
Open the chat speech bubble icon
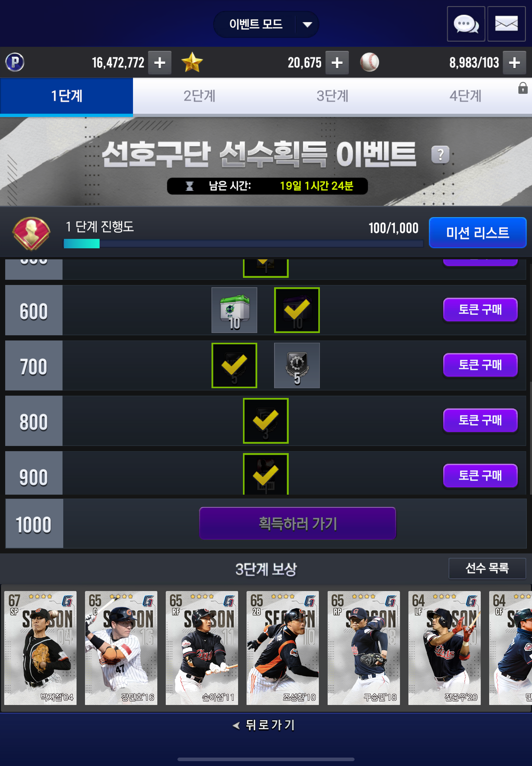pos(466,24)
